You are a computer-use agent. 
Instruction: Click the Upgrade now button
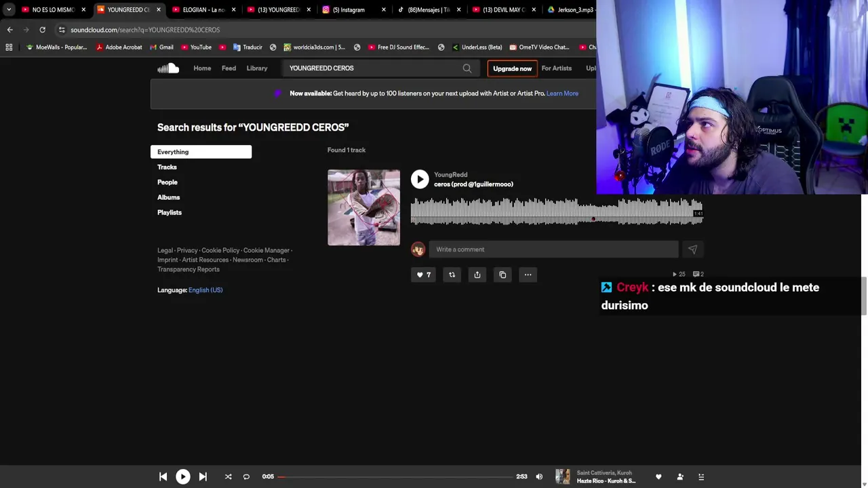coord(512,68)
